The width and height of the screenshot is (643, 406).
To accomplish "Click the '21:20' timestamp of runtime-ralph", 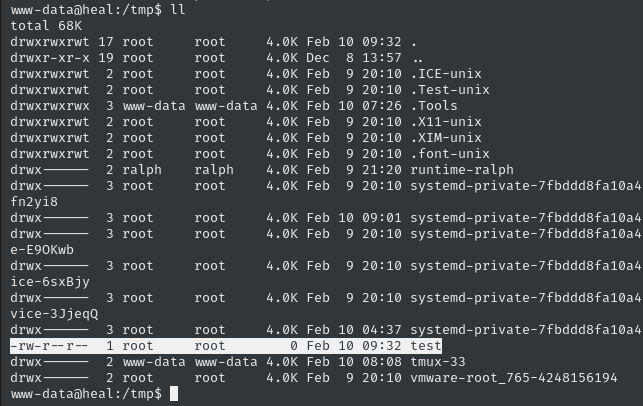I will pyautogui.click(x=381, y=170).
